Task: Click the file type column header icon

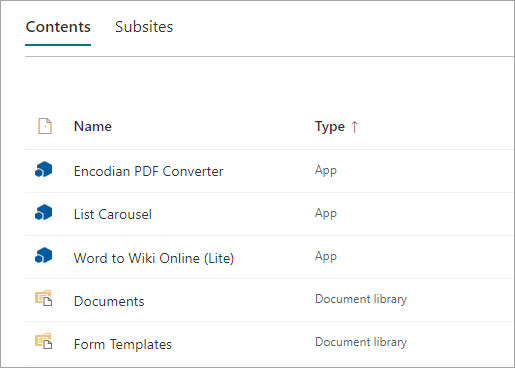Action: [45, 126]
